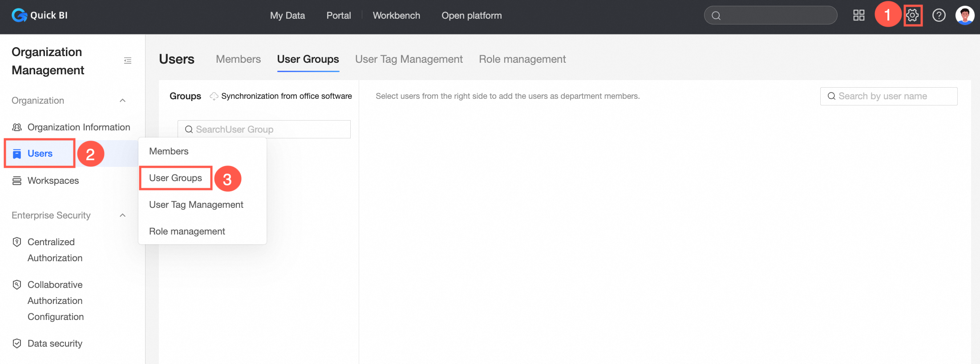Open the apps grid icon

tap(859, 16)
